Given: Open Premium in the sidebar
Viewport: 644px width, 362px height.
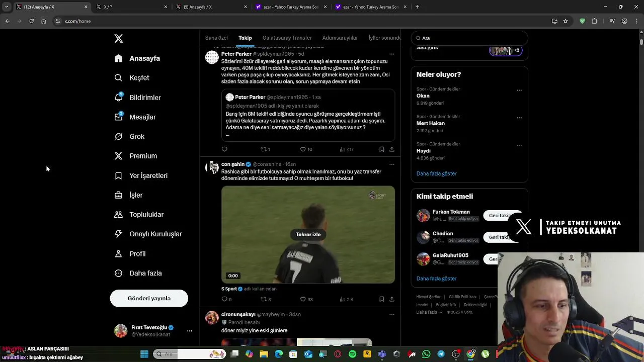Looking at the screenshot, I should 136,156.
